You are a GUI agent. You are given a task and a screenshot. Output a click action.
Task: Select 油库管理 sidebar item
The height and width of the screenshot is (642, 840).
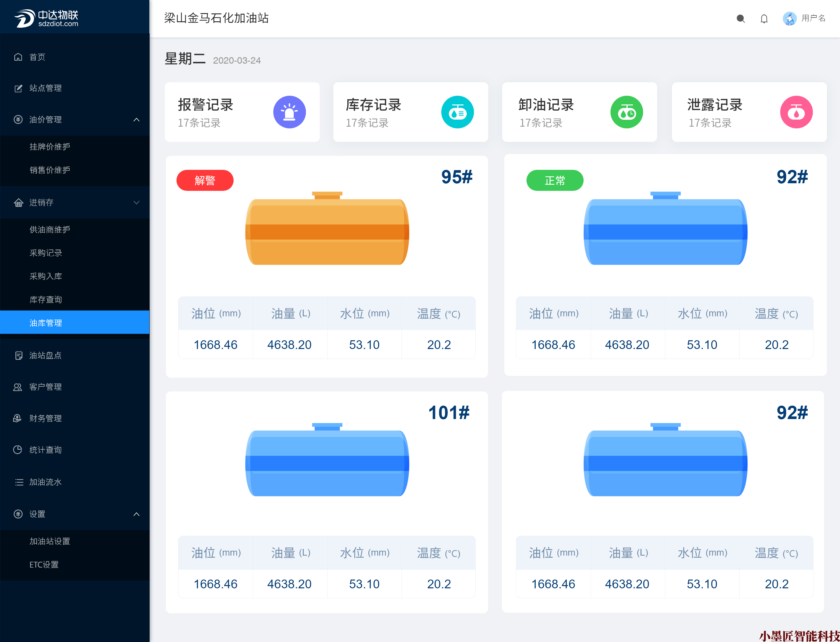[46, 323]
